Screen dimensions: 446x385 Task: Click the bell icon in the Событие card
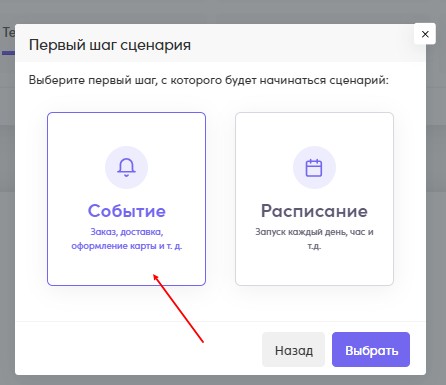[x=126, y=167]
